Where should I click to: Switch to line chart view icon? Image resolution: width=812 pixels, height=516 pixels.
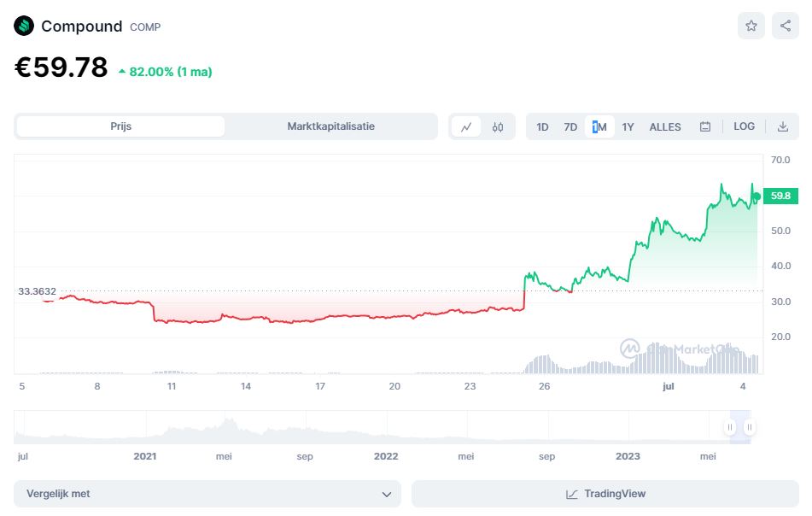coord(466,127)
